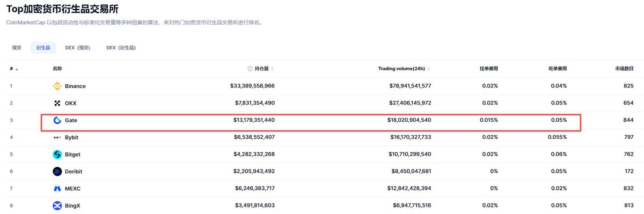Click Bitget taker fee 0.06%
Image resolution: width=644 pixels, height=214 pixels.
[559, 154]
